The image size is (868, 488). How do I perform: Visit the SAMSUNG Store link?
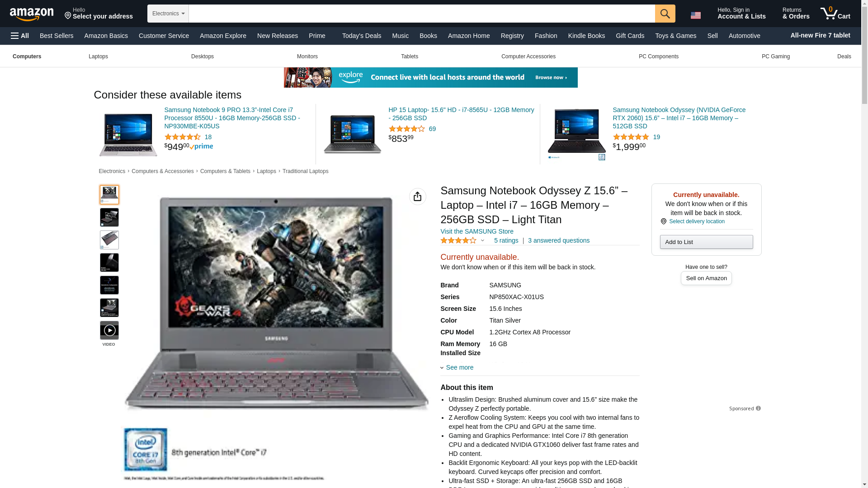click(x=477, y=231)
